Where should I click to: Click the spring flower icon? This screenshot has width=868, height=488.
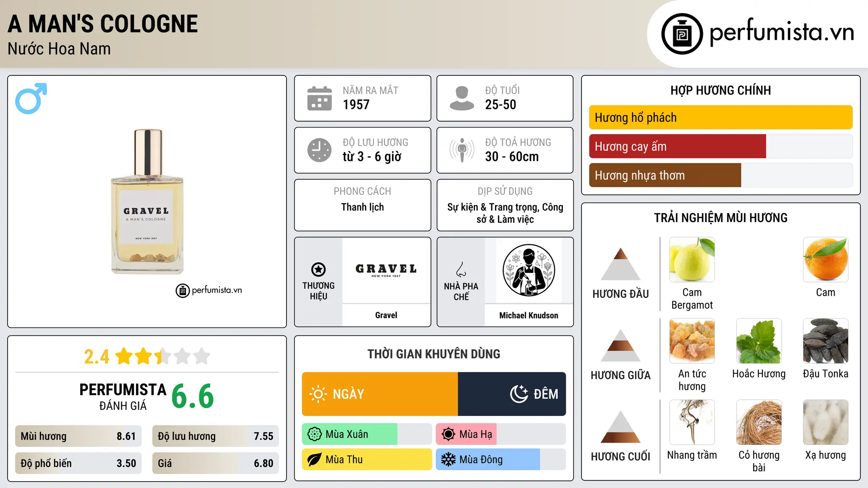[314, 434]
